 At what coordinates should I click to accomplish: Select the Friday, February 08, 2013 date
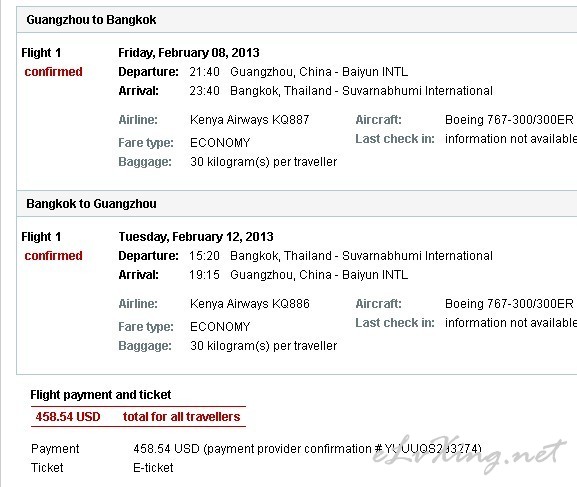(189, 53)
